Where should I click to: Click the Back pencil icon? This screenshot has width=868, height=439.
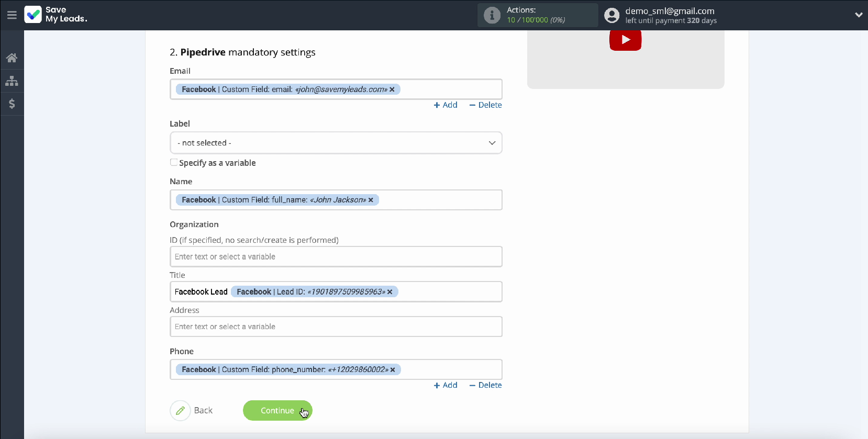[180, 411]
